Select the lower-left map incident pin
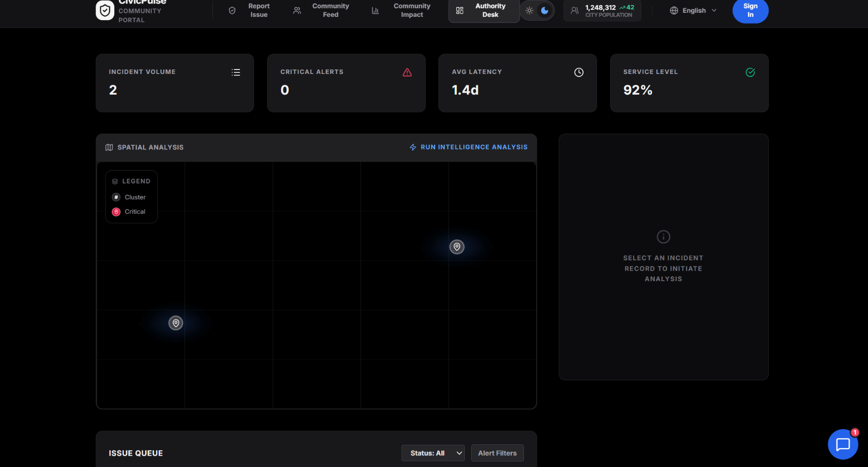 [x=176, y=323]
